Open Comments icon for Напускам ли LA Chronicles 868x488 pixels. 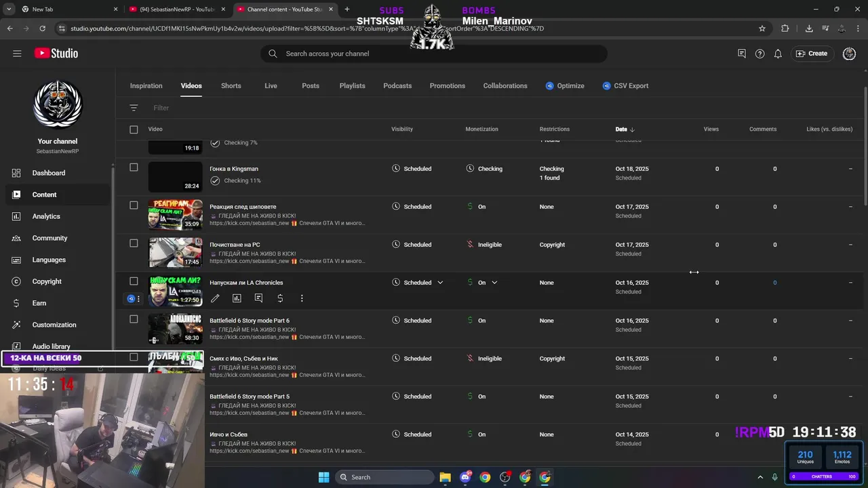click(x=258, y=298)
